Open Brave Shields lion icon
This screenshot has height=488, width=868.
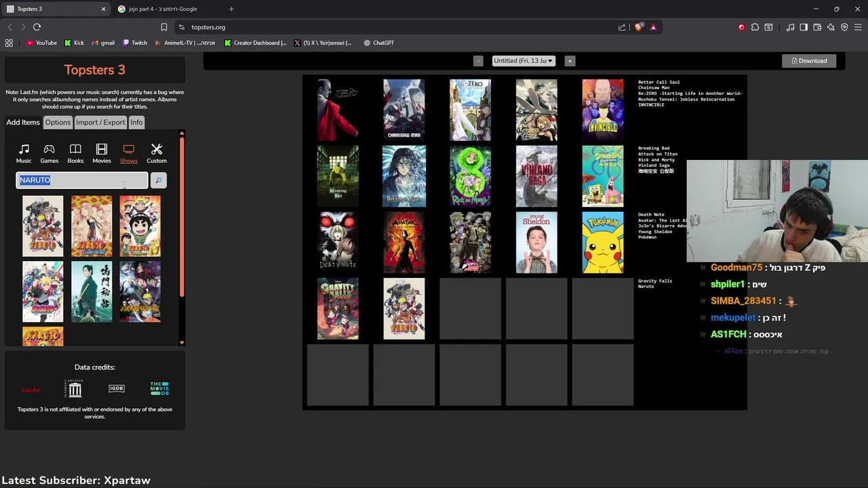tap(639, 27)
